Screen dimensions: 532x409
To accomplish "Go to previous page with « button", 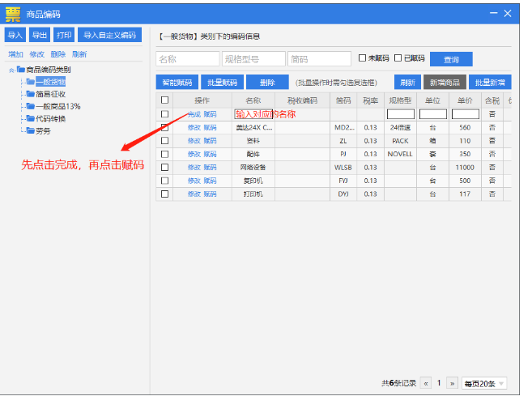I will [425, 383].
